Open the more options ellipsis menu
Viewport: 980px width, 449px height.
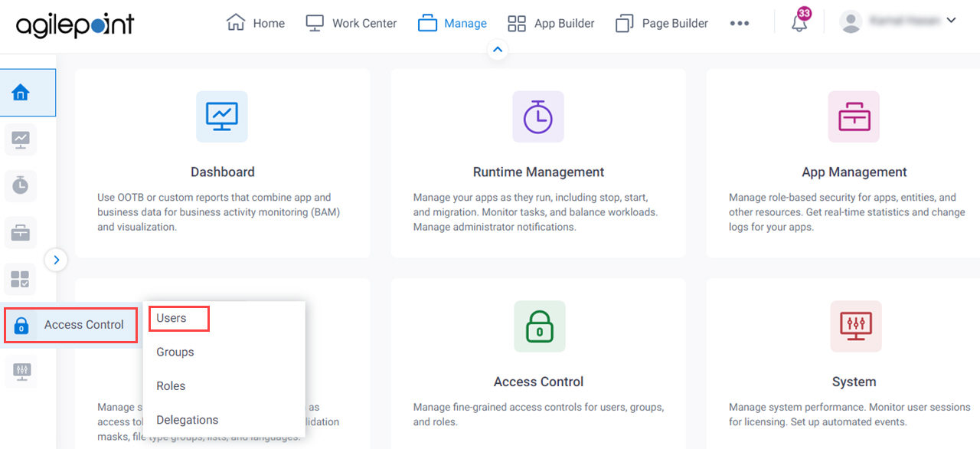[x=740, y=23]
